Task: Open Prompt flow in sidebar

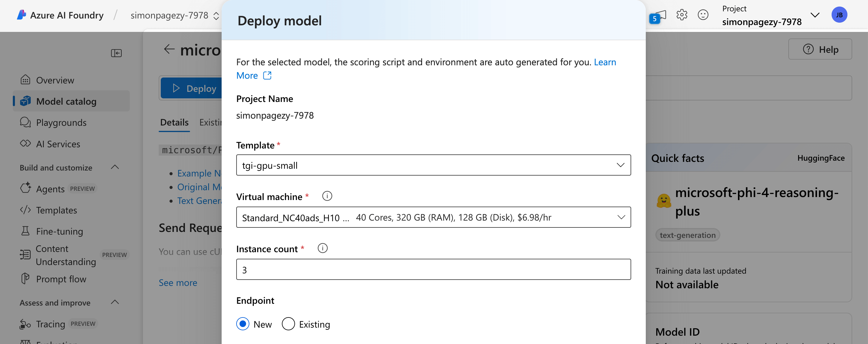Action: [x=71, y=279]
